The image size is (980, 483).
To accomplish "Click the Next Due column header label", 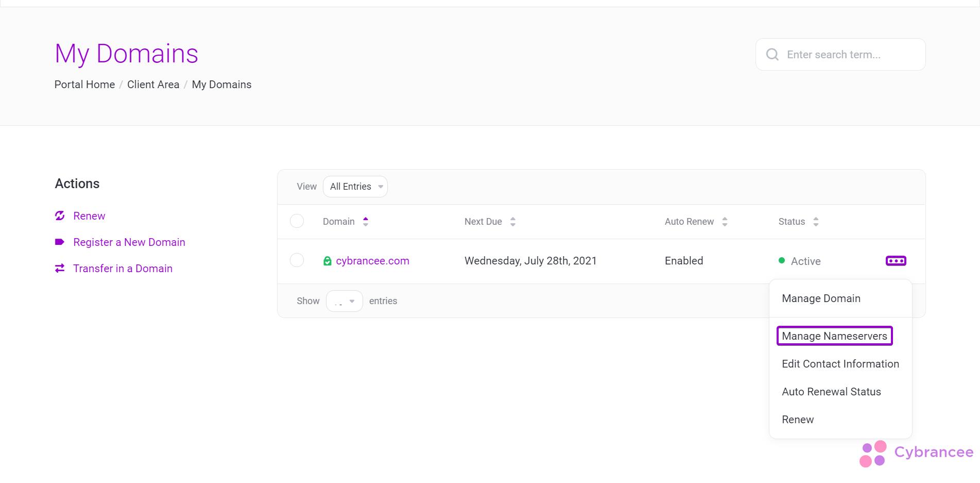I will pos(483,222).
